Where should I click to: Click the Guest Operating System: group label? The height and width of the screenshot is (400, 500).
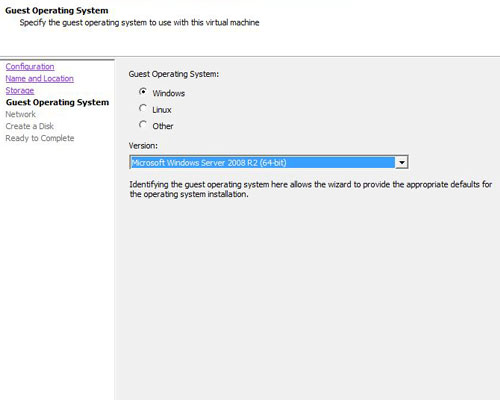(x=174, y=74)
